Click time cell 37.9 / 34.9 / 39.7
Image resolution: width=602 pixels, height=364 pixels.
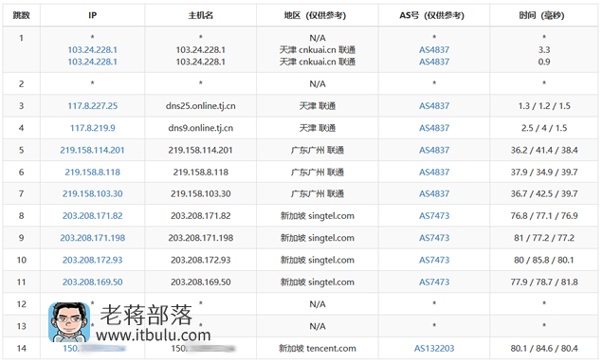tap(544, 172)
